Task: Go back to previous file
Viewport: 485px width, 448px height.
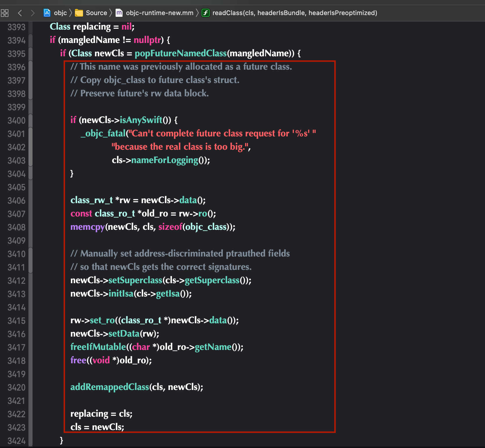Action: (x=20, y=13)
